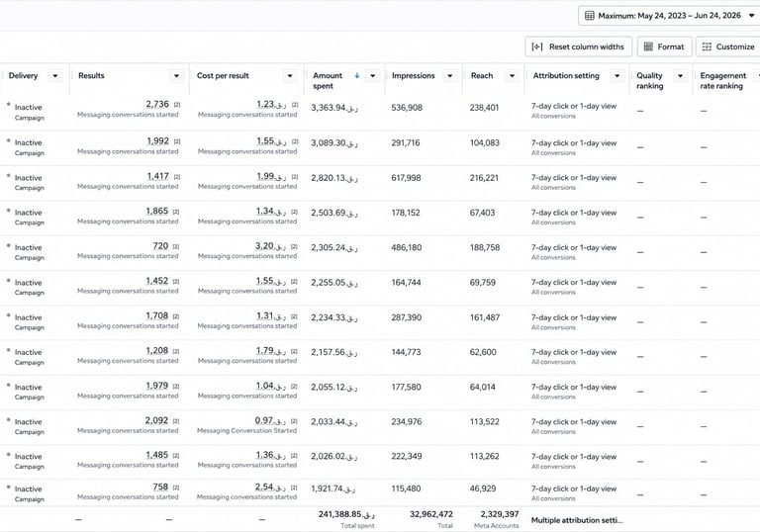Click the Attribution setting column header
The height and width of the screenshot is (532, 760).
tap(566, 75)
